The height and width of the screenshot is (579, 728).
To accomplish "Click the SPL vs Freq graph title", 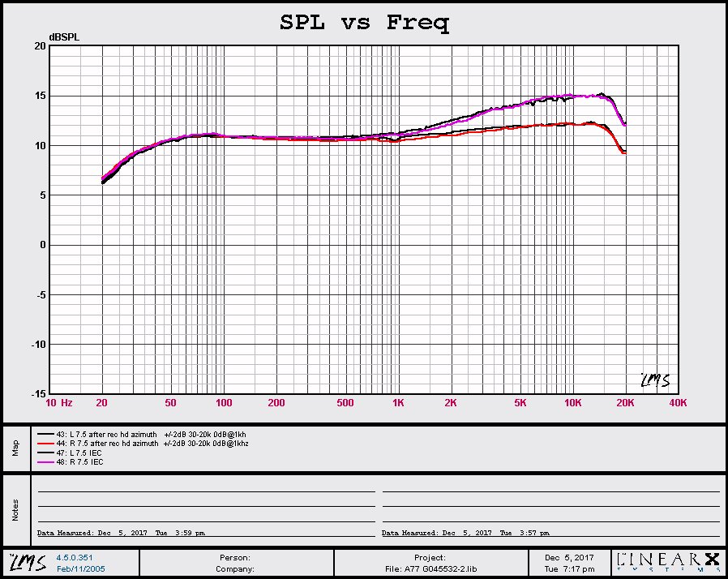I will pos(364,23).
